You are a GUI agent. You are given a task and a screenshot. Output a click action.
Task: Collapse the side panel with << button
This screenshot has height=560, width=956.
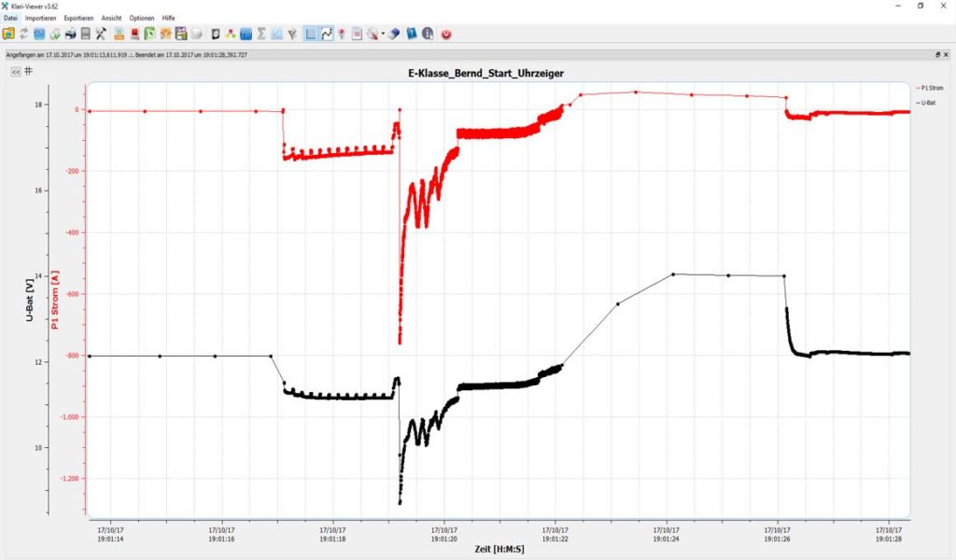click(15, 71)
